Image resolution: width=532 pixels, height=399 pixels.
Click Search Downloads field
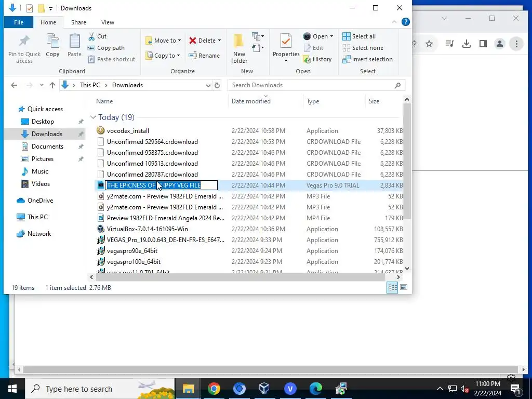pos(316,85)
